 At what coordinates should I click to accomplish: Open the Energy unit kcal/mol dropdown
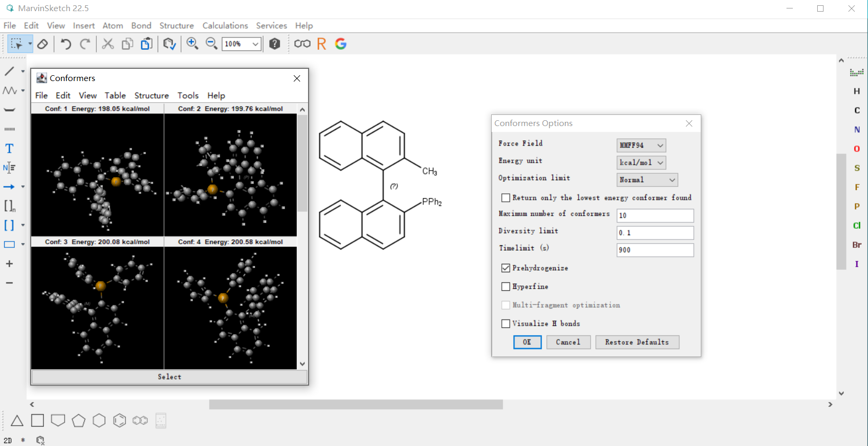coord(641,163)
